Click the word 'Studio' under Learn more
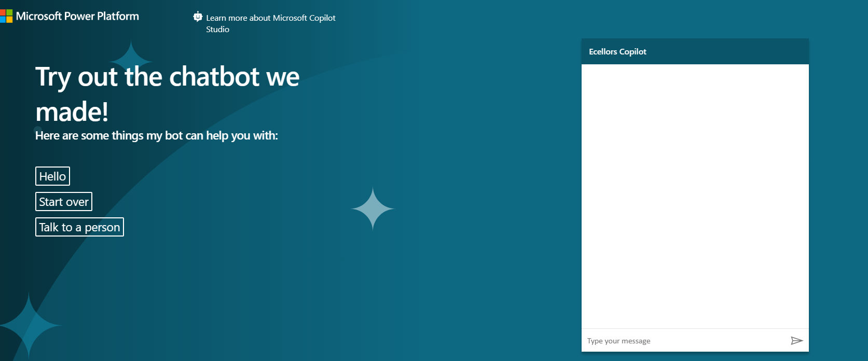Screen dimensions: 868x361 pyautogui.click(x=217, y=30)
